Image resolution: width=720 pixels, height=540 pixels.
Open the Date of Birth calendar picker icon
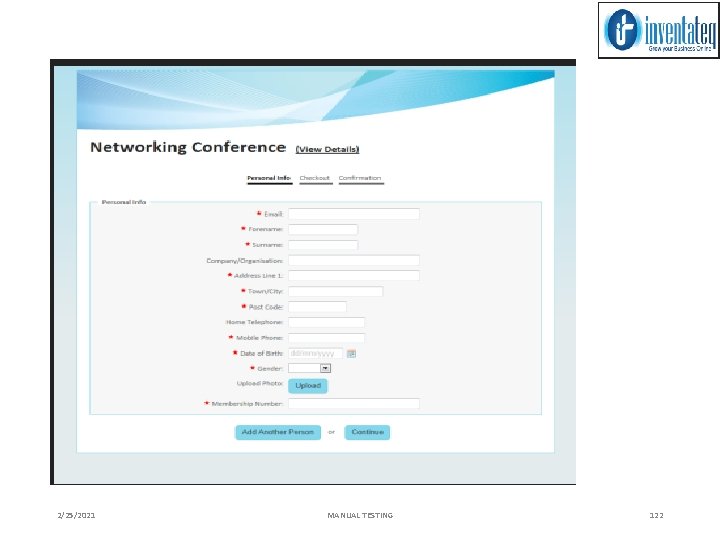pyautogui.click(x=351, y=354)
